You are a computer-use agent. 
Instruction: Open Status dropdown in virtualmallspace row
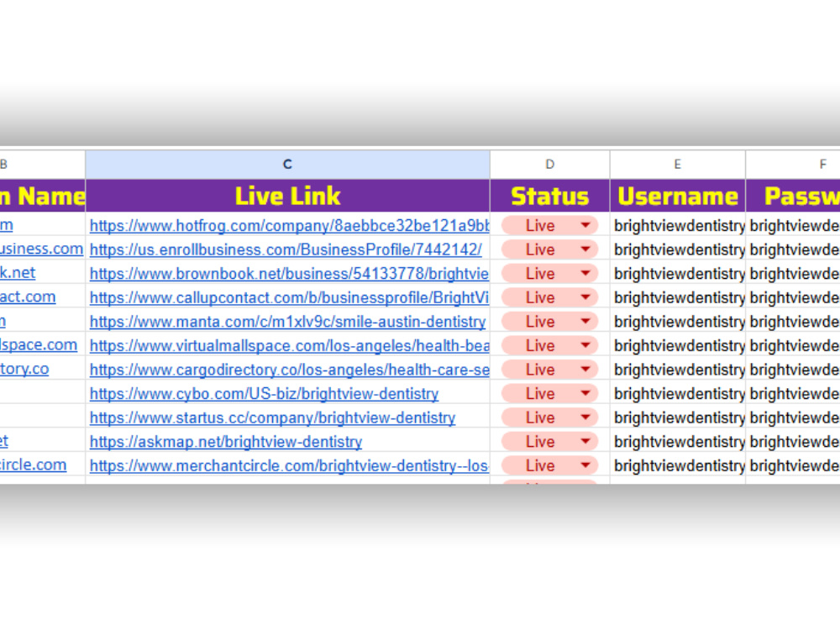click(x=585, y=345)
